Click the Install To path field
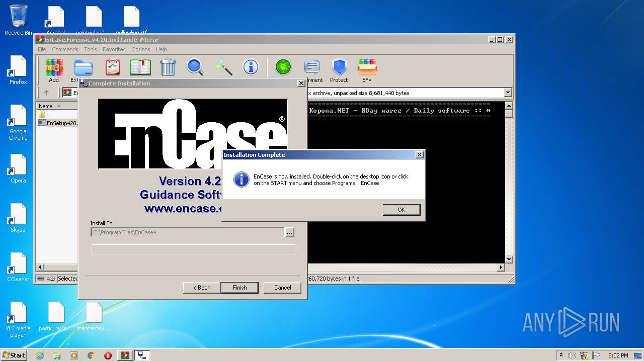Viewport: 644px width, 362px height. tap(187, 232)
